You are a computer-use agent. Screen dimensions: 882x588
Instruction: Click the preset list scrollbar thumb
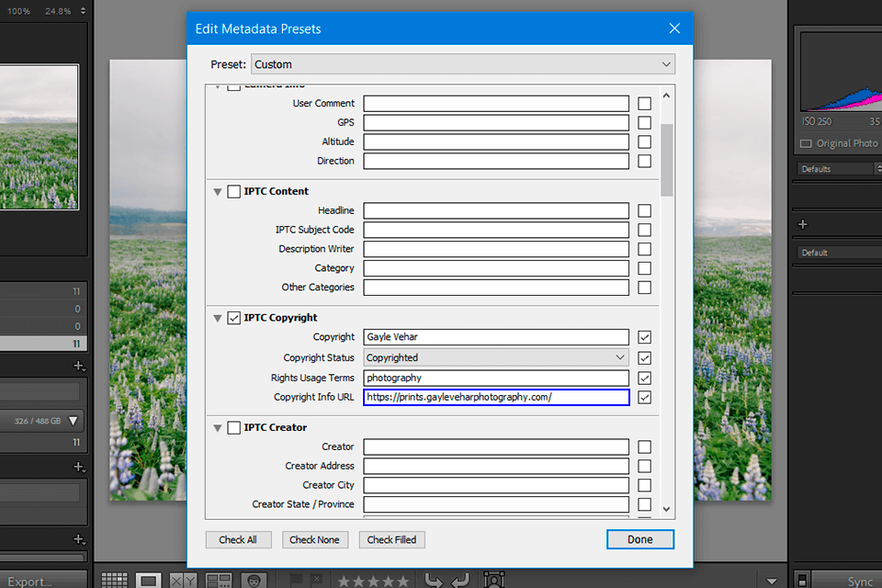click(x=667, y=160)
